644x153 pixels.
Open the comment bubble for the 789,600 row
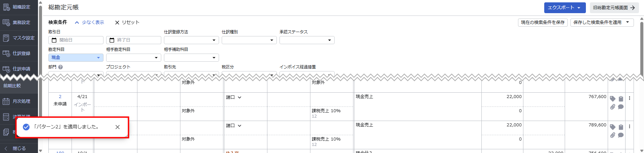(x=621, y=135)
